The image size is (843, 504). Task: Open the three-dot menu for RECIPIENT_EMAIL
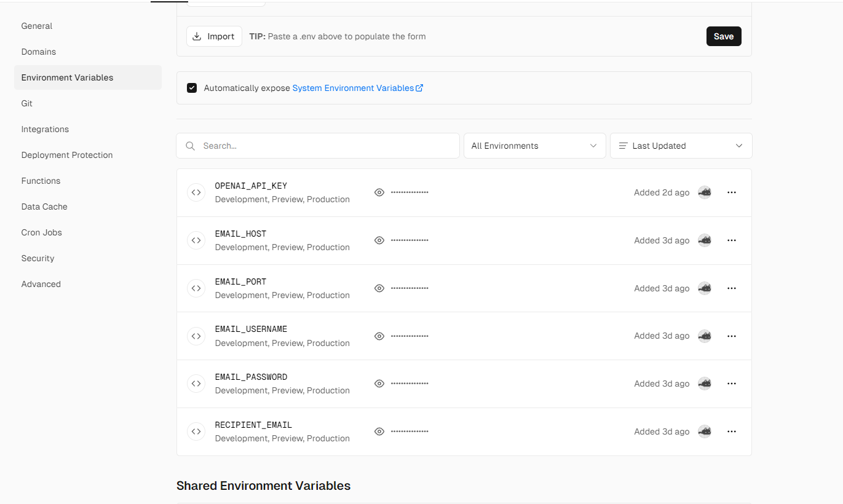[731, 431]
